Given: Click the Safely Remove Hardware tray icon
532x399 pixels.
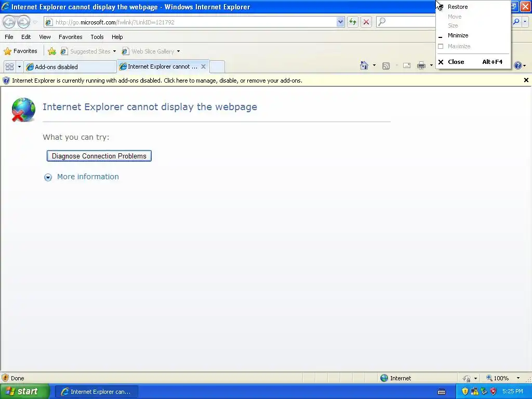Looking at the screenshot, I should coord(484,392).
